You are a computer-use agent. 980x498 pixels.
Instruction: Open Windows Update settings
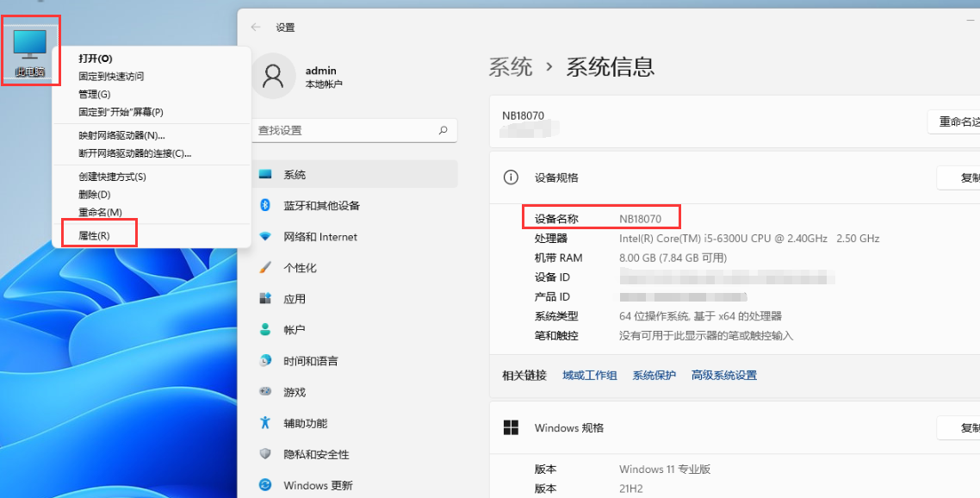(318, 485)
